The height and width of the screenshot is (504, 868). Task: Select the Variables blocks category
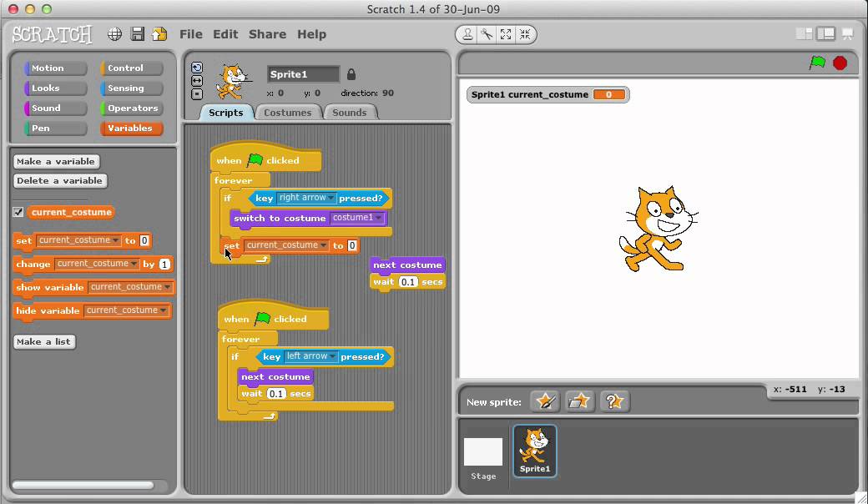pos(132,128)
